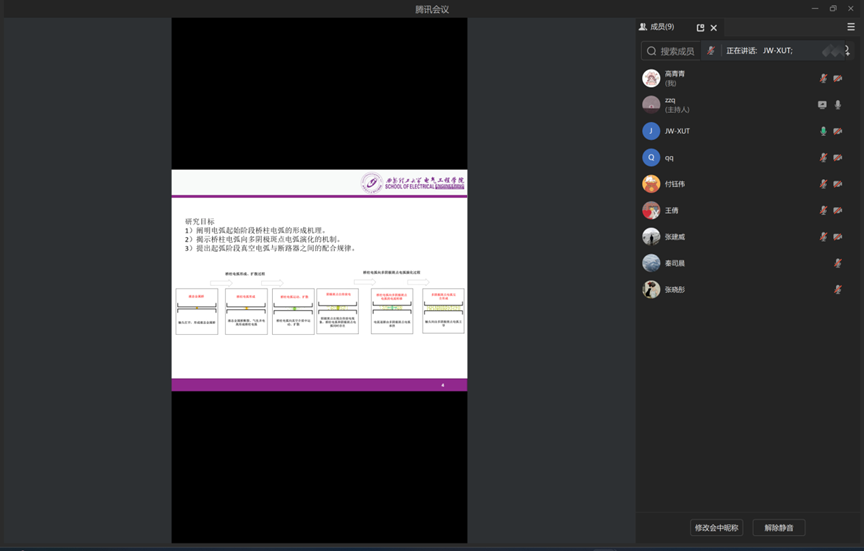Click the 成员(9) panel header tab
The image size is (864, 551).
click(x=657, y=27)
